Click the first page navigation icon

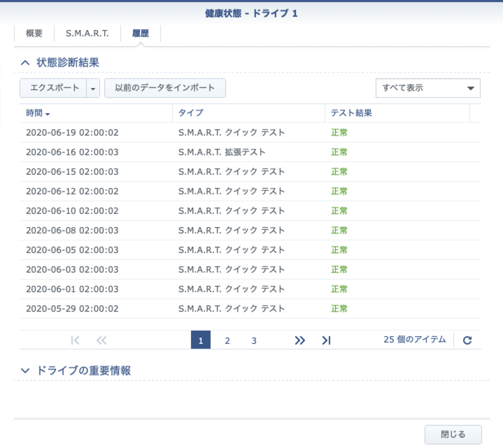pos(75,341)
